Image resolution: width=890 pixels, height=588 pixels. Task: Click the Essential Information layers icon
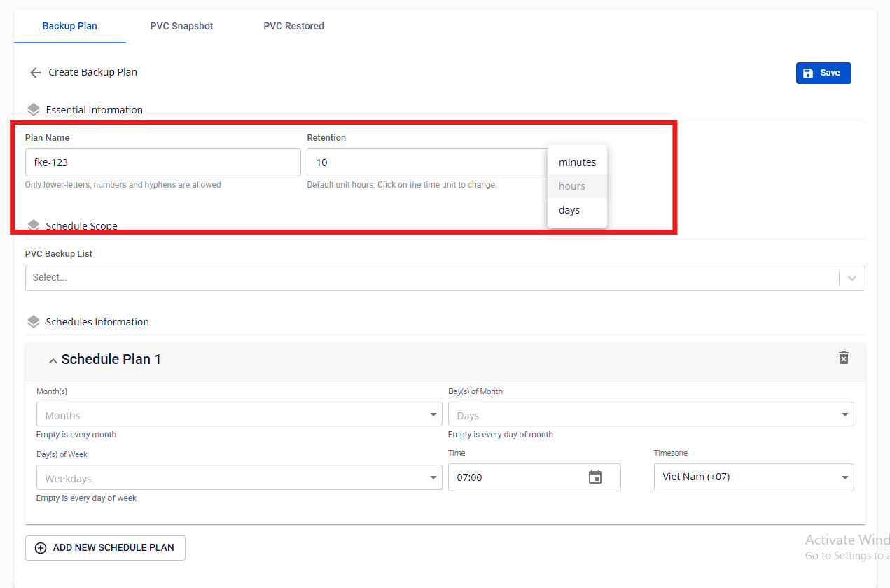(34, 110)
